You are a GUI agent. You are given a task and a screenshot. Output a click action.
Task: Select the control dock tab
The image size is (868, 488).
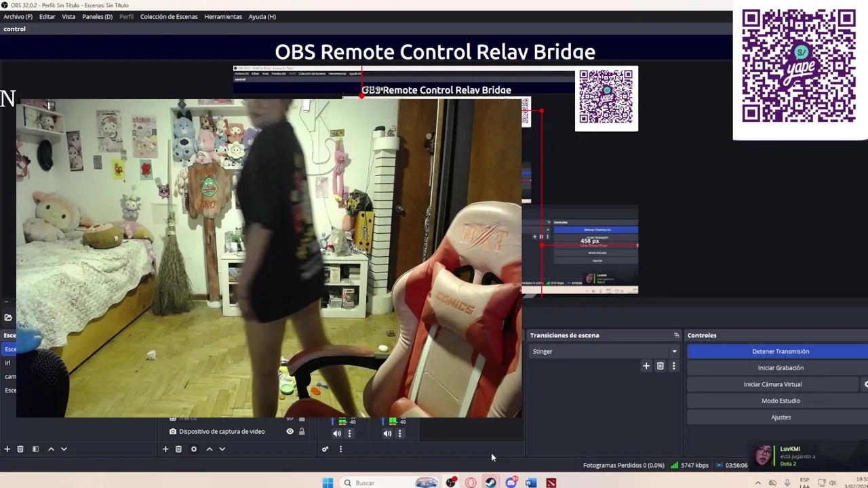pos(14,29)
